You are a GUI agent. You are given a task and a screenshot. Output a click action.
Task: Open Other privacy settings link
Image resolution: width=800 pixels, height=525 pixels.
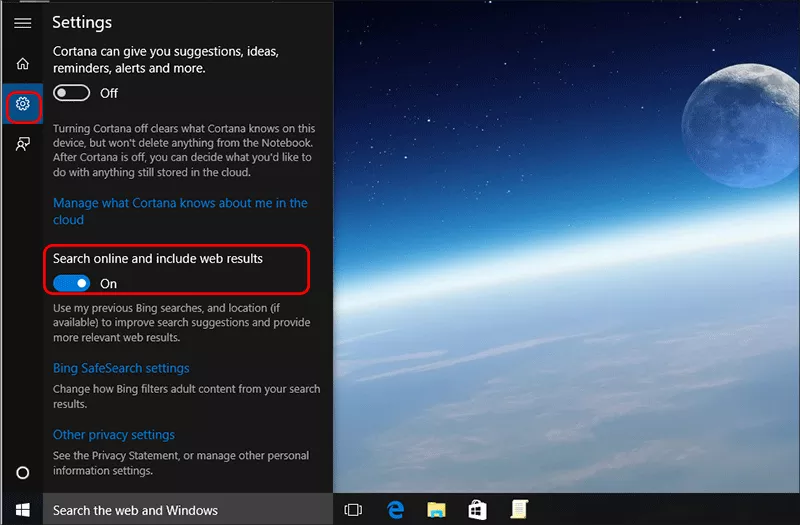click(x=114, y=435)
